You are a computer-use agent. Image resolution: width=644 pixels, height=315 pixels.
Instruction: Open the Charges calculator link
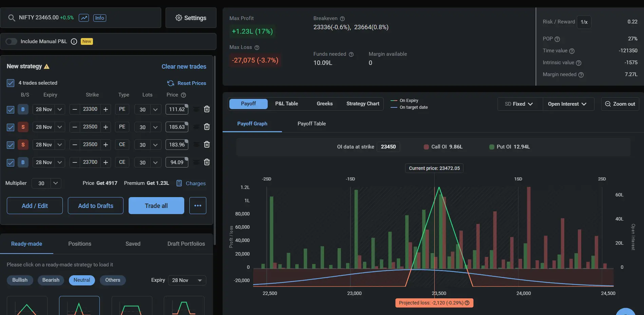[191, 183]
